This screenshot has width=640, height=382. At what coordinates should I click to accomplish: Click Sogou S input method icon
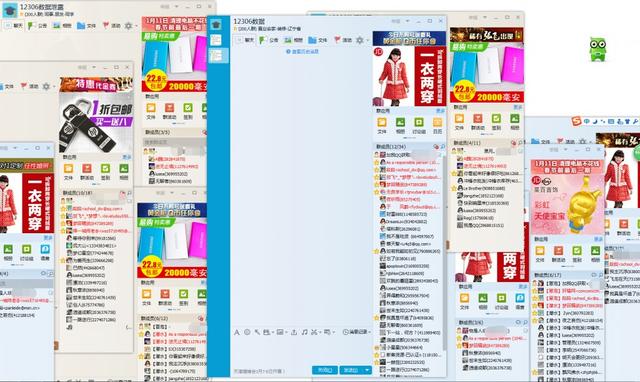(x=576, y=121)
